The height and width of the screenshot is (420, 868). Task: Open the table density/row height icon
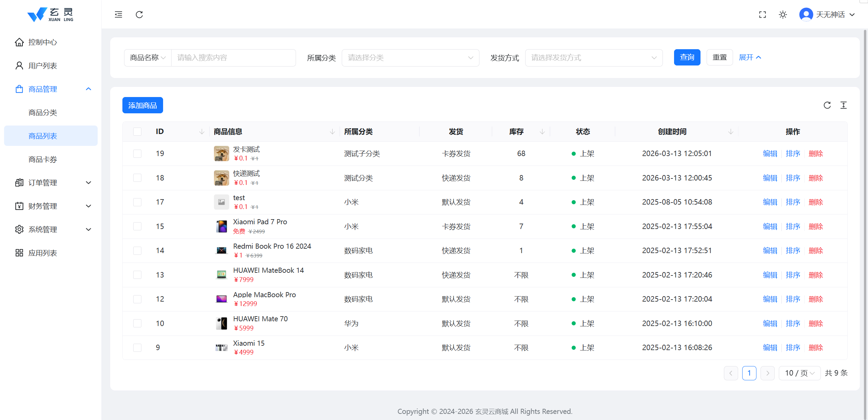pyautogui.click(x=844, y=105)
